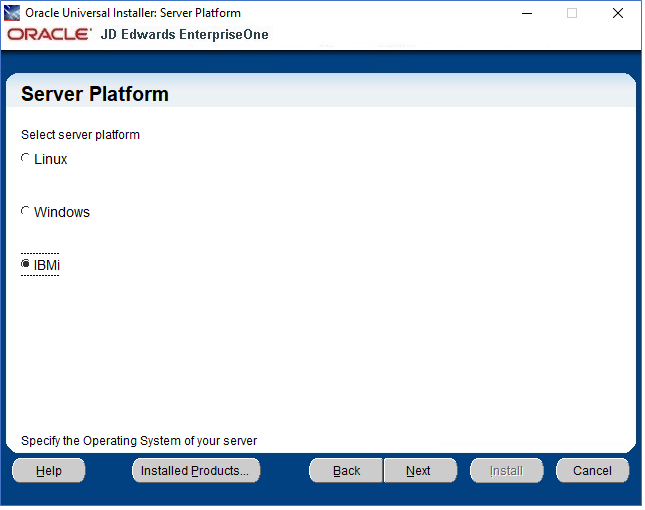The width and height of the screenshot is (645, 510).
Task: Select the Windows radio button
Action: [26, 212]
